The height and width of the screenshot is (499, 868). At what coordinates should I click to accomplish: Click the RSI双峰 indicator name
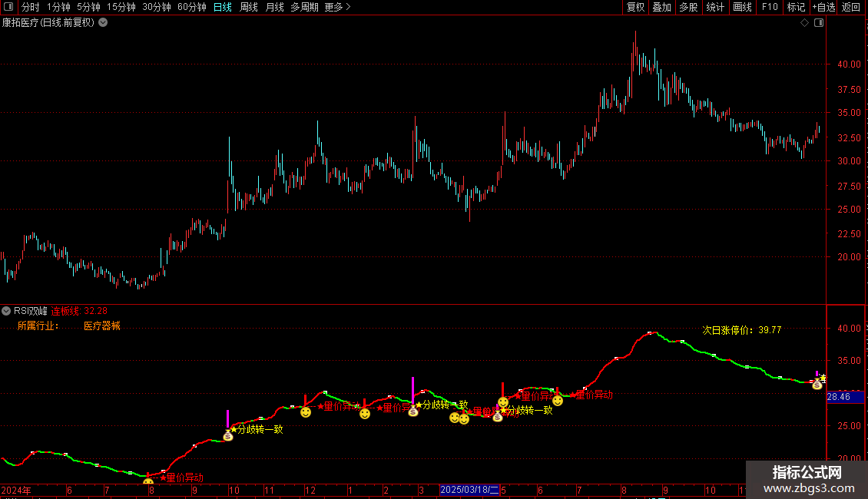[31, 311]
